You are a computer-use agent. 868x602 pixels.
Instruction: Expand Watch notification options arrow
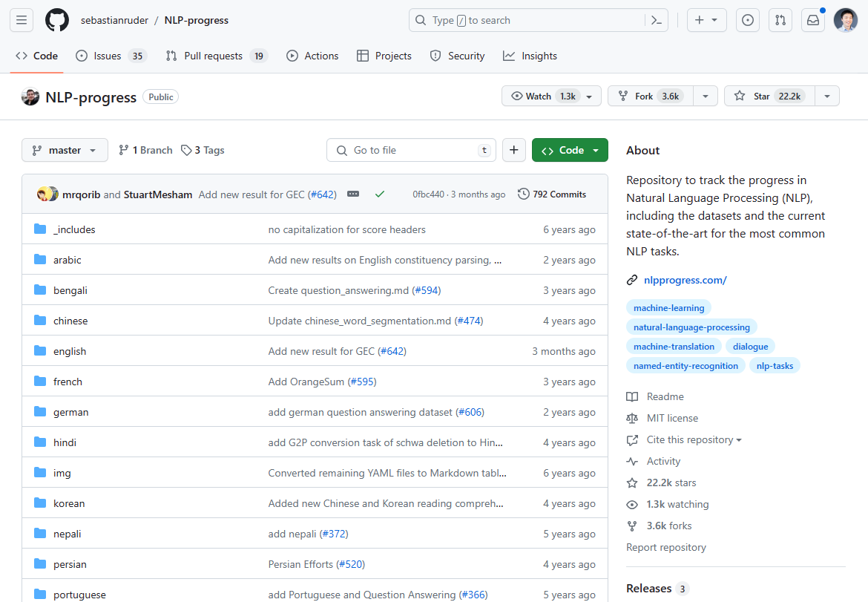click(590, 96)
